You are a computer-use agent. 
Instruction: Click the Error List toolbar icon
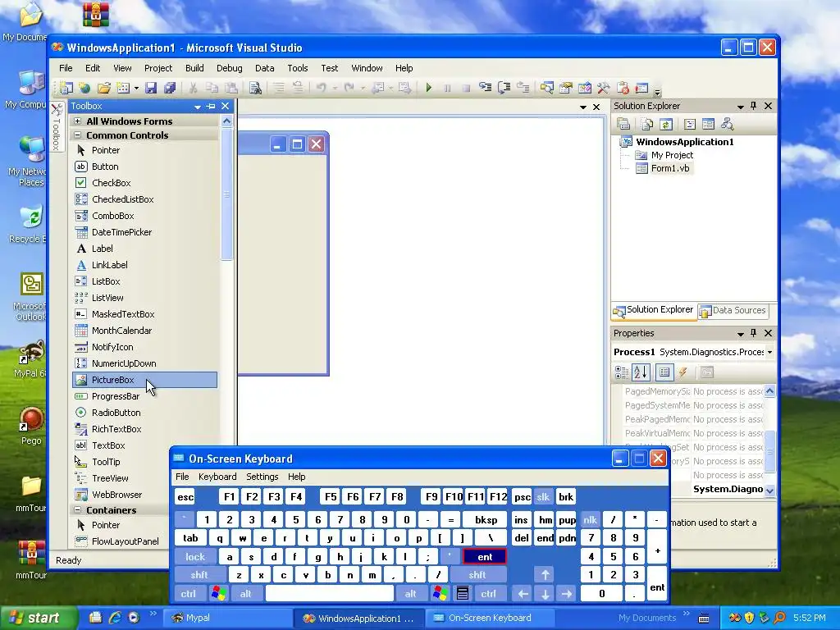tap(623, 87)
